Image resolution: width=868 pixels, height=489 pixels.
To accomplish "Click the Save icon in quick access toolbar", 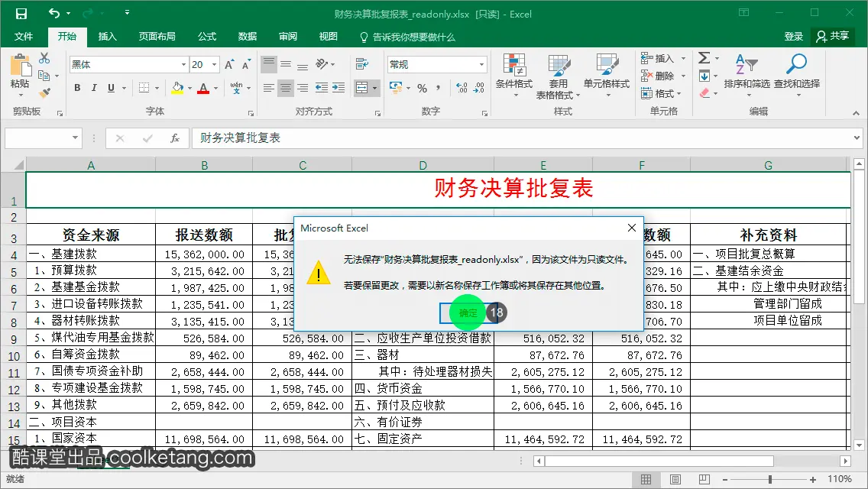I will tap(21, 13).
